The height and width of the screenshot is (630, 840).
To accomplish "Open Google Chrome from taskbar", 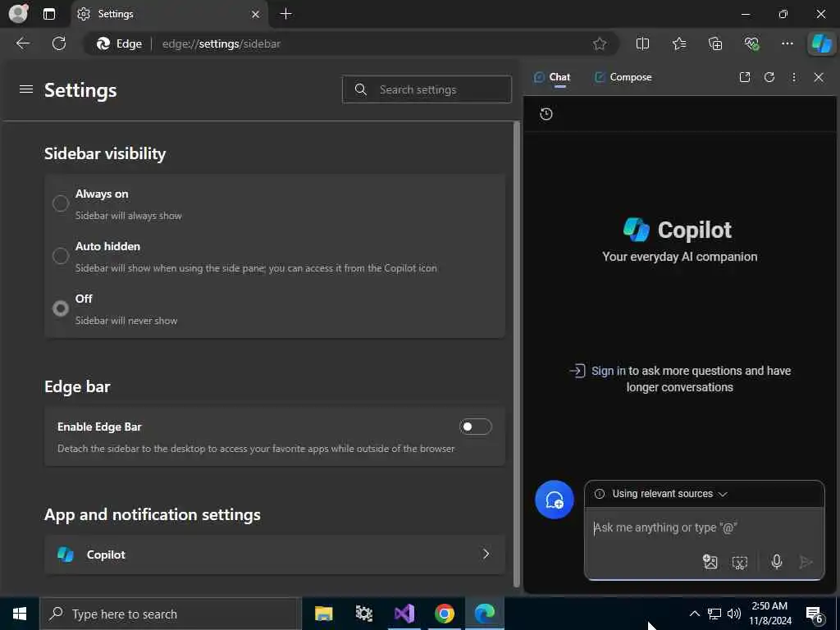I will 445,614.
